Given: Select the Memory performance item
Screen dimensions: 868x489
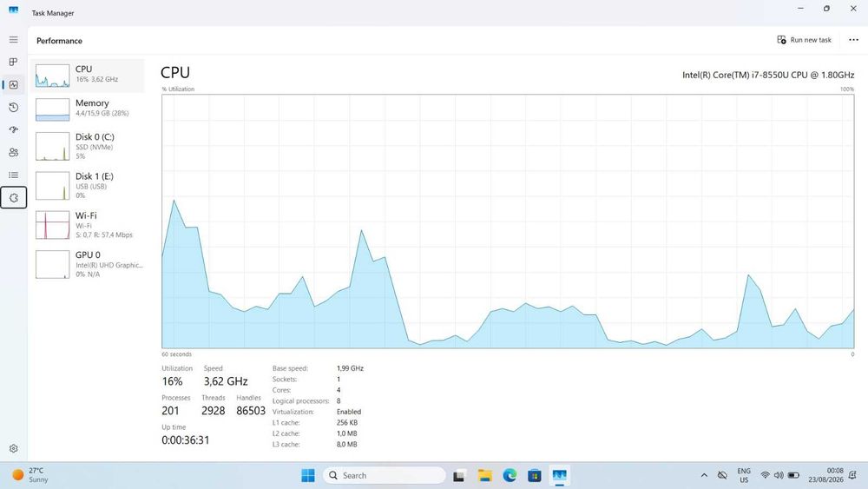Looking at the screenshot, I should tap(88, 109).
